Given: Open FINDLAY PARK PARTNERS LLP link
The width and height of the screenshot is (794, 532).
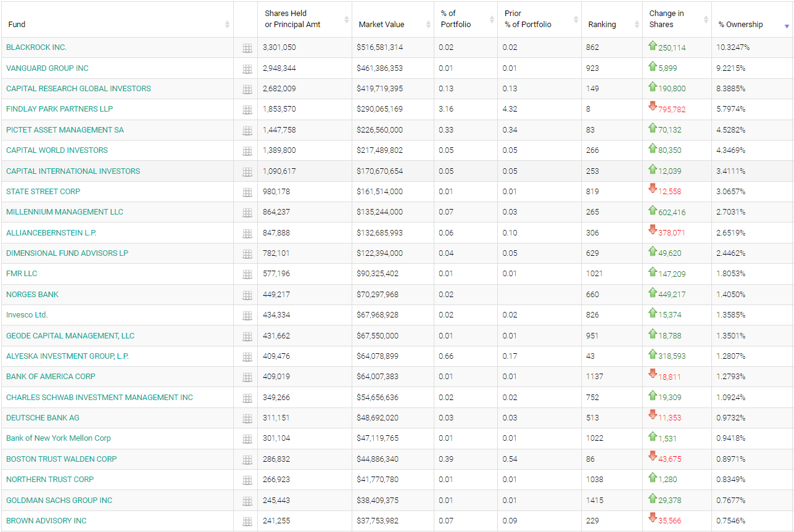Looking at the screenshot, I should [60, 109].
